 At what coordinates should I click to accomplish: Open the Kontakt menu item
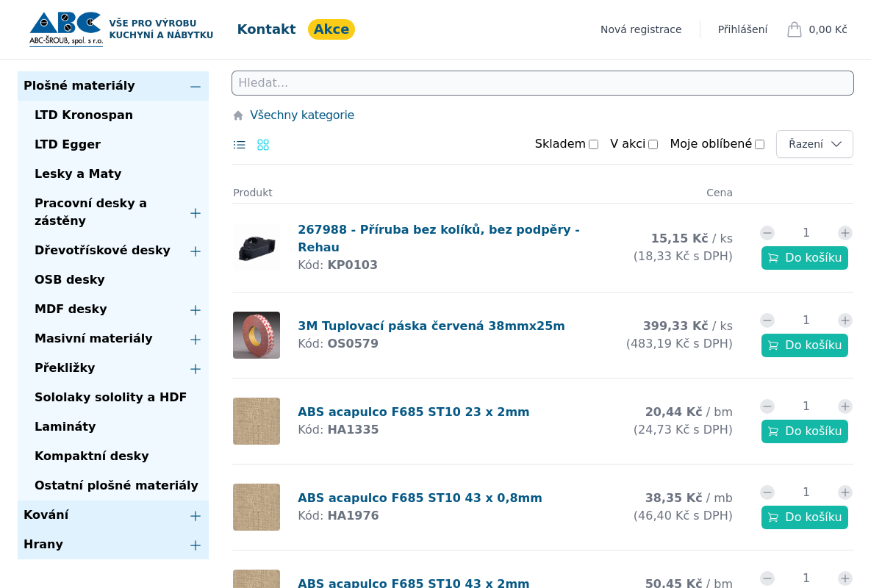(x=266, y=29)
